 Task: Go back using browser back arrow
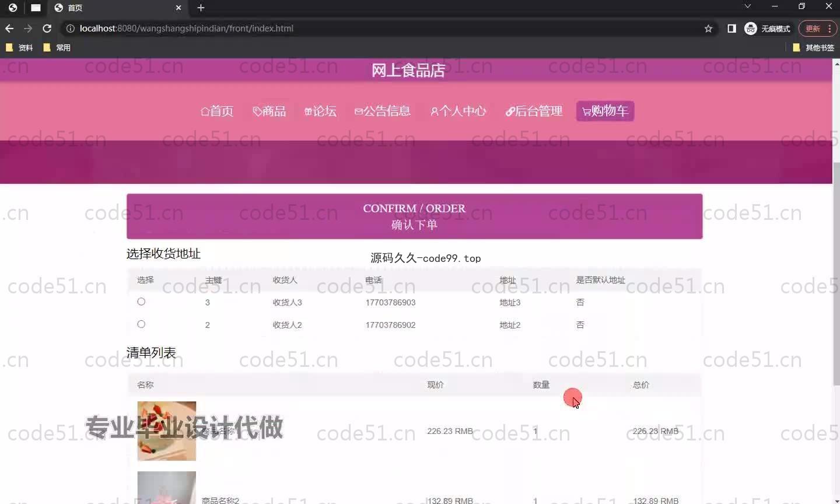(9, 28)
